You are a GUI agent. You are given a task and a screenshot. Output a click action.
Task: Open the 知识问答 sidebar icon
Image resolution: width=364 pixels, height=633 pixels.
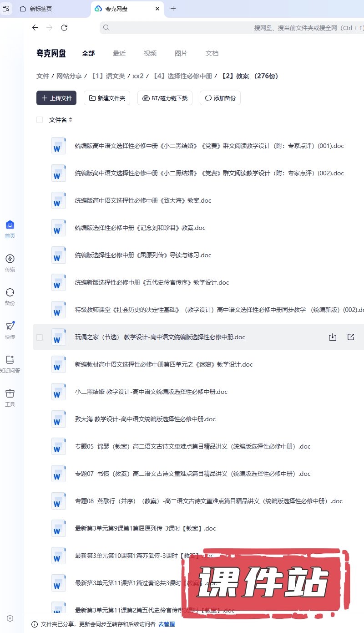(x=10, y=360)
